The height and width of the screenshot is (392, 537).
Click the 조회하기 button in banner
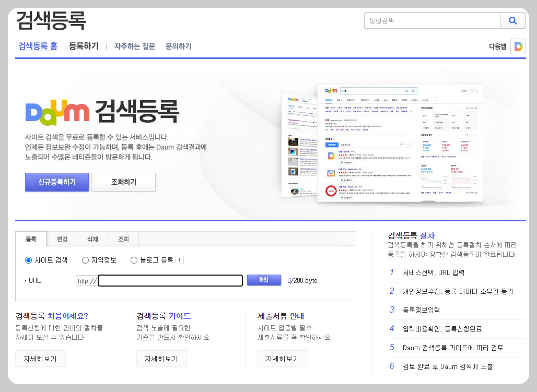pos(124,182)
